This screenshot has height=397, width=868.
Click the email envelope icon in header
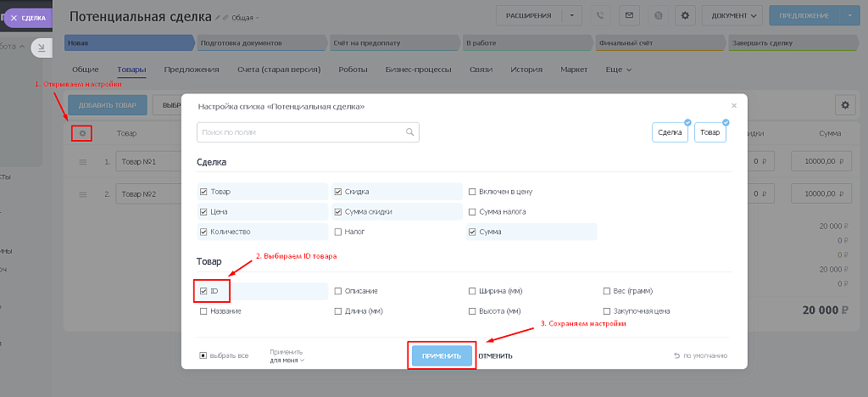628,15
